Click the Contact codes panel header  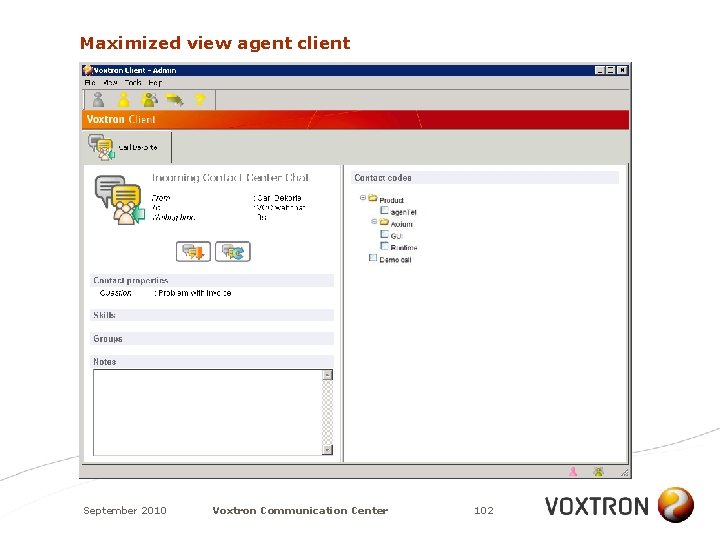[x=485, y=178]
